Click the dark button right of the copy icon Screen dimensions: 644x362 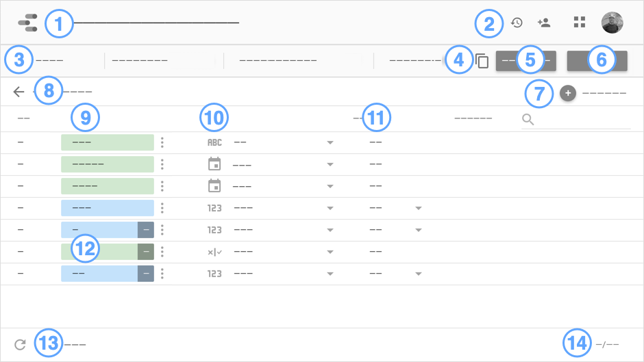coord(525,60)
